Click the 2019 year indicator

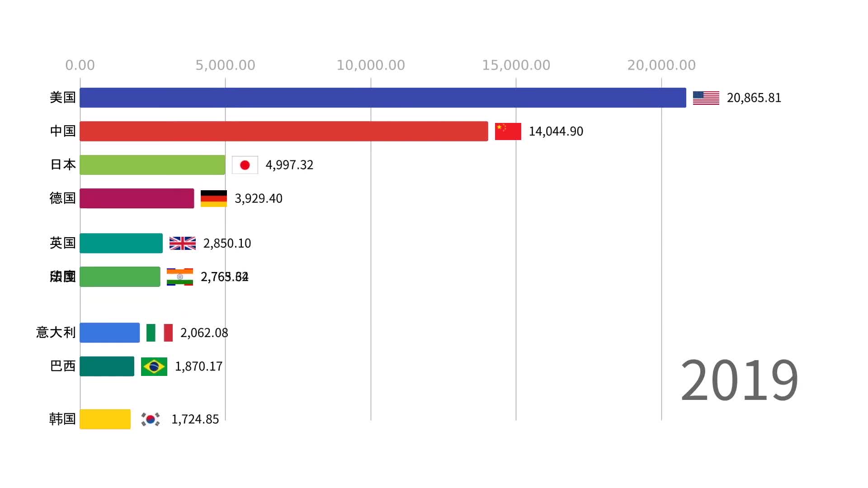[739, 380]
